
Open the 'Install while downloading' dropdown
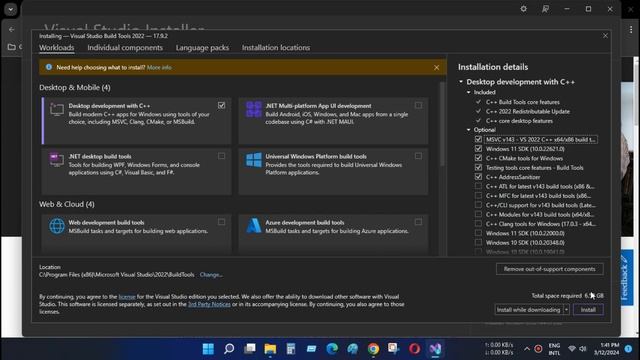pyautogui.click(x=567, y=310)
